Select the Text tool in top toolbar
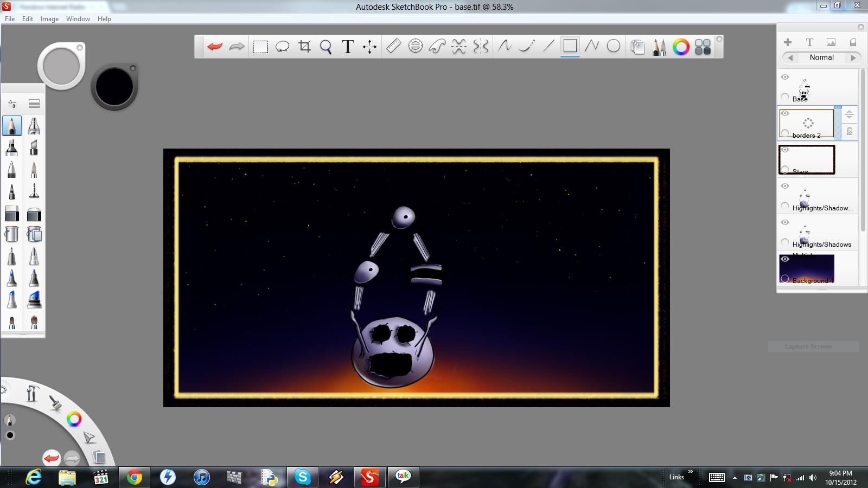The width and height of the screenshot is (868, 488). (348, 47)
